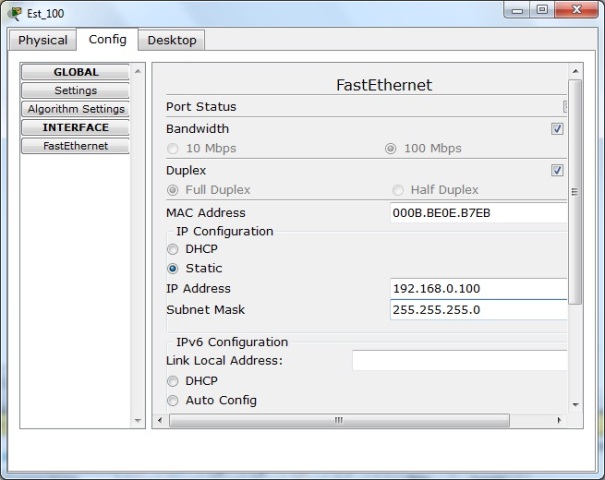
Task: Select the Static IP radio button
Action: [x=173, y=268]
